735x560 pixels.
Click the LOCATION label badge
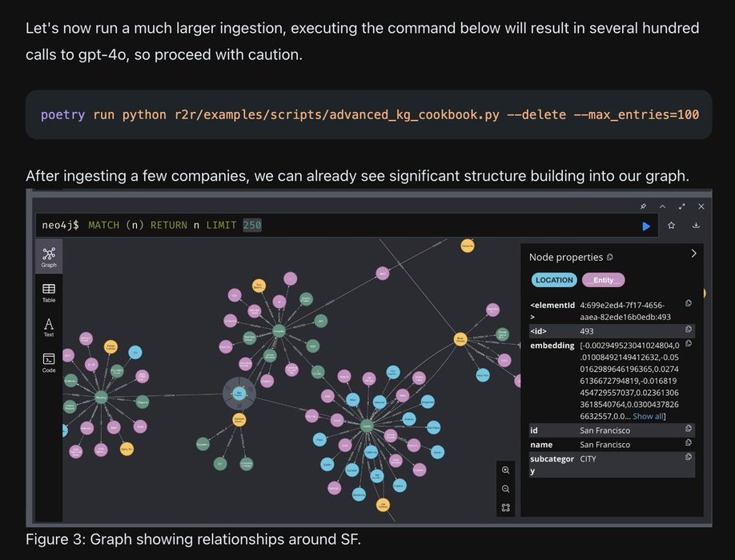pos(554,280)
